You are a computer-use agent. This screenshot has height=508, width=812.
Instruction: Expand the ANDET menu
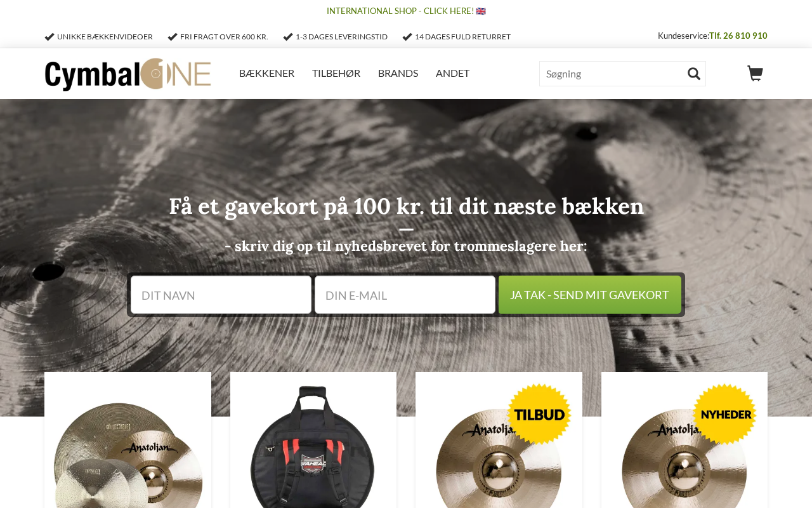point(452,73)
